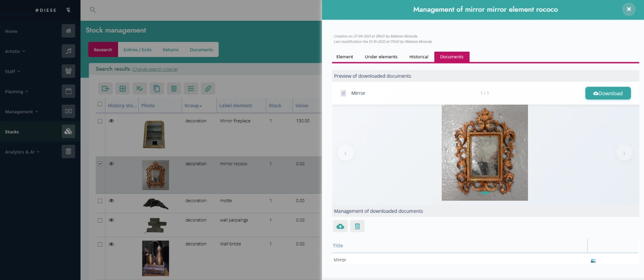Screen dimensions: 644x280
Task: Toggle the select-all header checkbox
Action: pyautogui.click(x=100, y=104)
